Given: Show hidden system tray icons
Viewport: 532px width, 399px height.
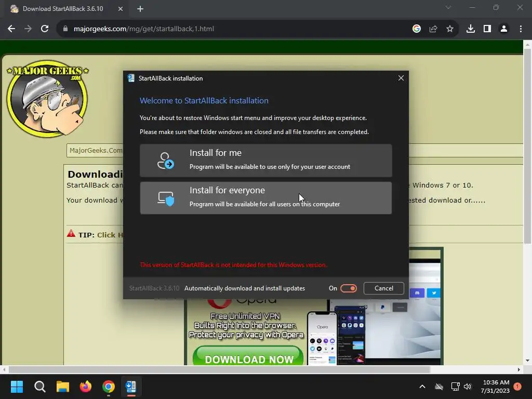Looking at the screenshot, I should point(422,387).
